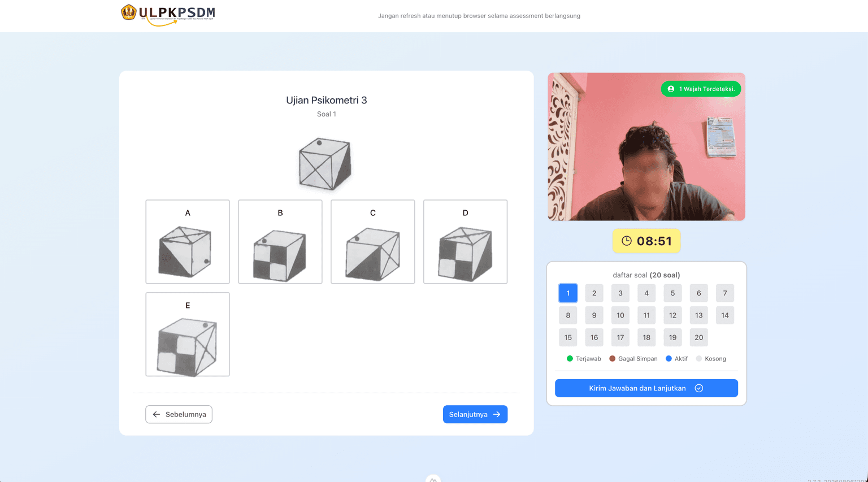Go to question 16 in the list
The height and width of the screenshot is (482, 868).
point(594,337)
